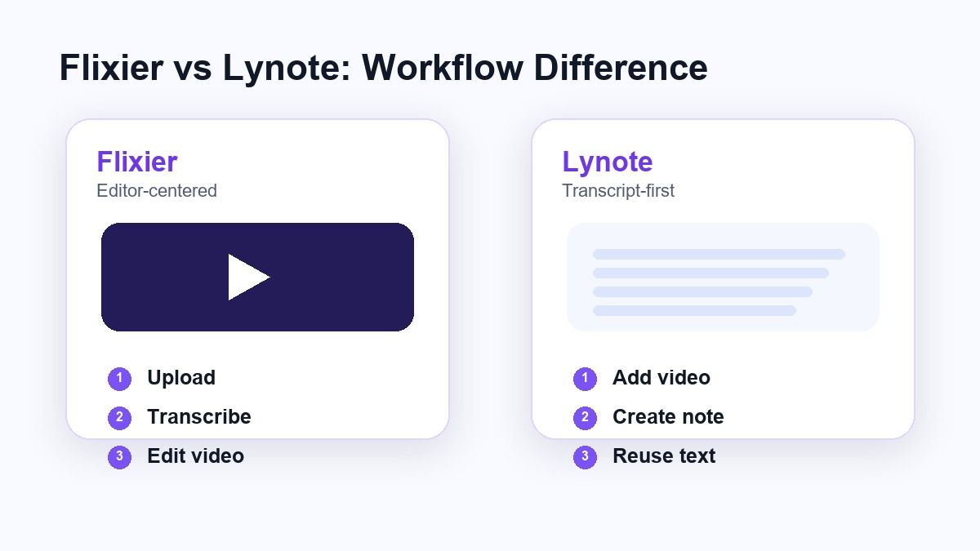The height and width of the screenshot is (551, 980).
Task: Click the Flixier card title
Action: coord(136,162)
